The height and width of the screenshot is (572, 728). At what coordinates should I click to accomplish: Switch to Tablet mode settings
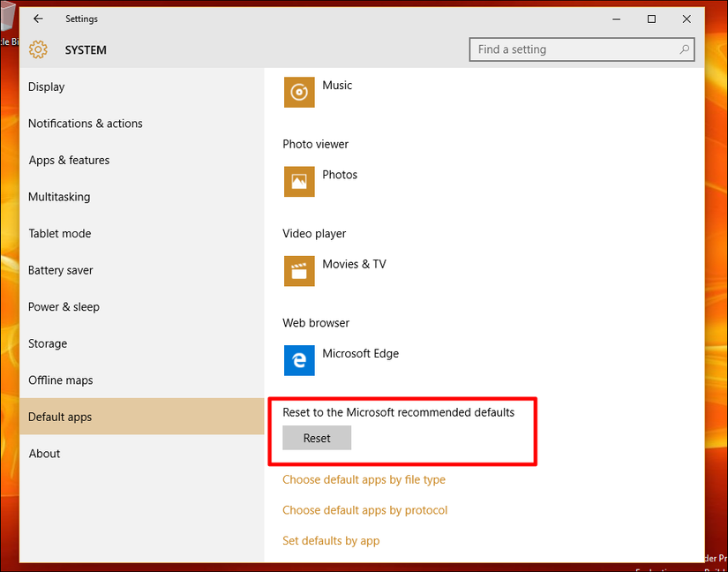click(59, 233)
